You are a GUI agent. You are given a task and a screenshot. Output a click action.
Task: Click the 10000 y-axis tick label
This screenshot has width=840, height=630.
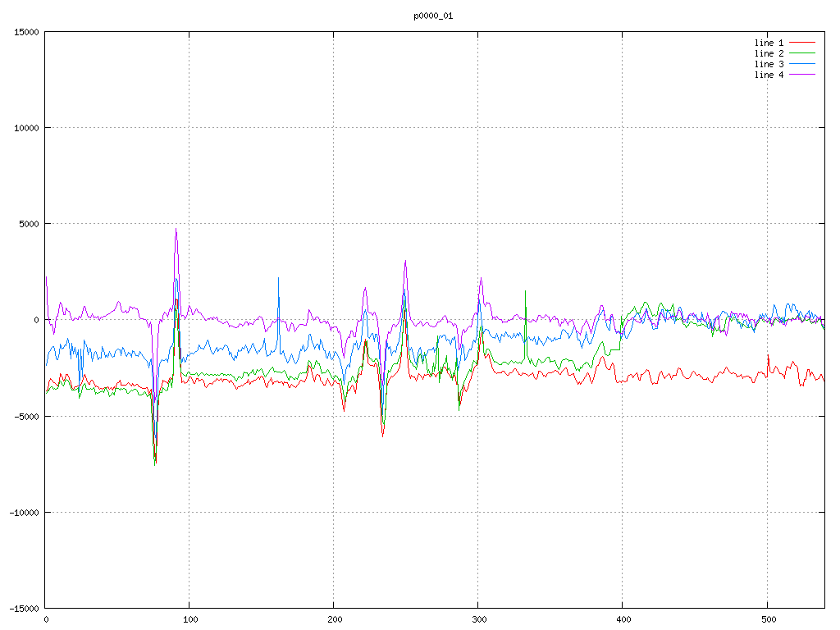tap(26, 128)
